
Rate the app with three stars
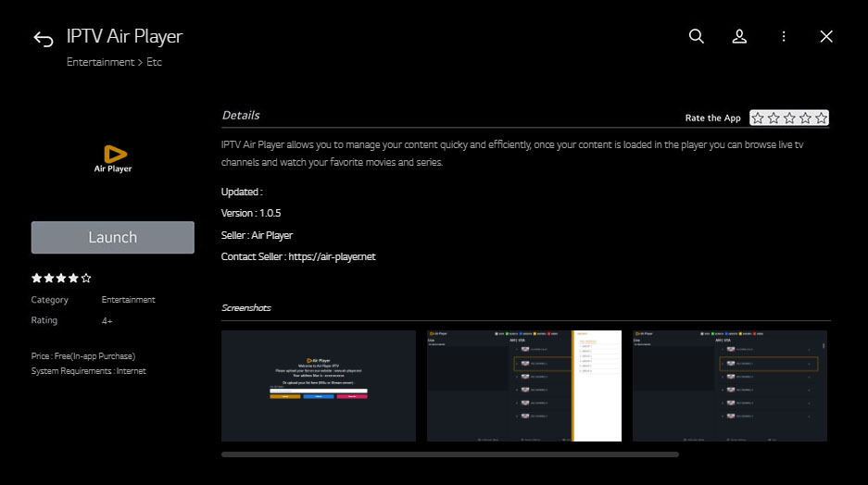tap(789, 118)
